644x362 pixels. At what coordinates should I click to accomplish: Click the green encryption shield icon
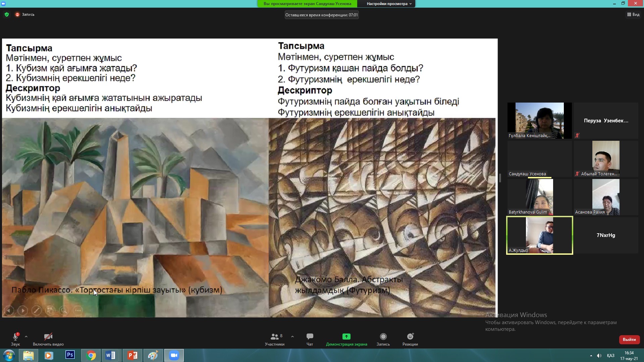click(x=7, y=14)
